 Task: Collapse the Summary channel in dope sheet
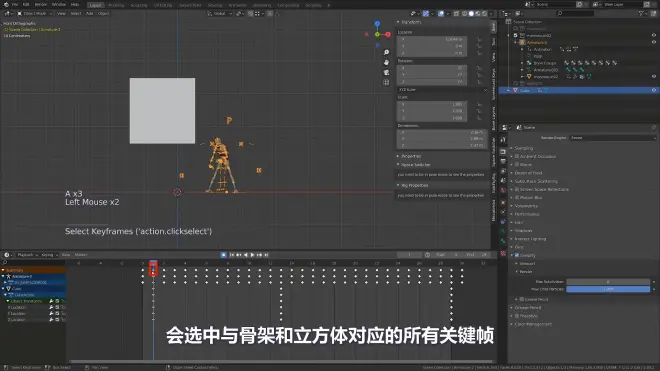tap(3, 270)
